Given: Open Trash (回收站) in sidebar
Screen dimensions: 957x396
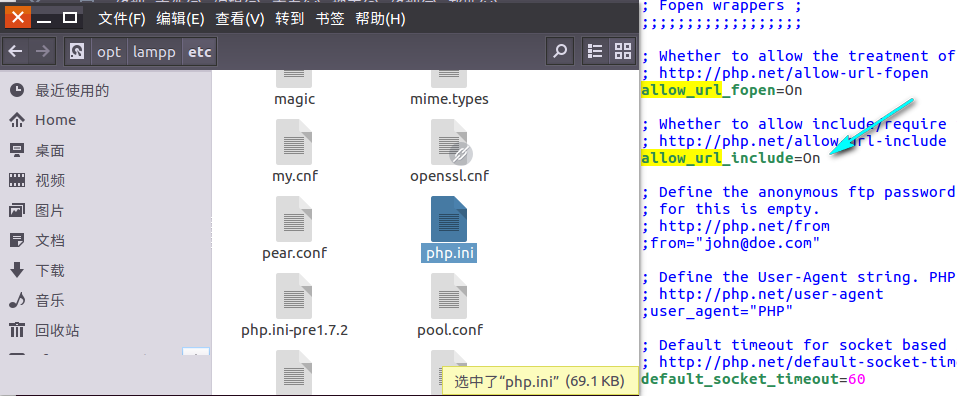Looking at the screenshot, I should click(x=44, y=331).
